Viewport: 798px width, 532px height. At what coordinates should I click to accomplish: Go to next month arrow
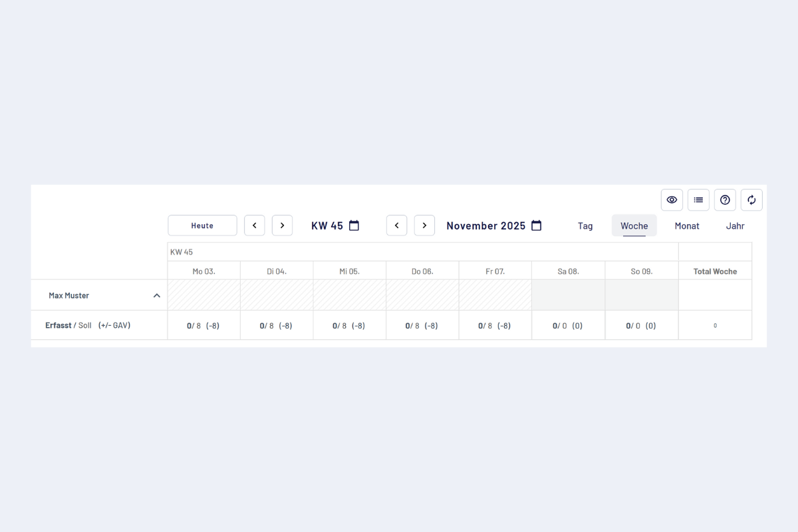point(424,225)
